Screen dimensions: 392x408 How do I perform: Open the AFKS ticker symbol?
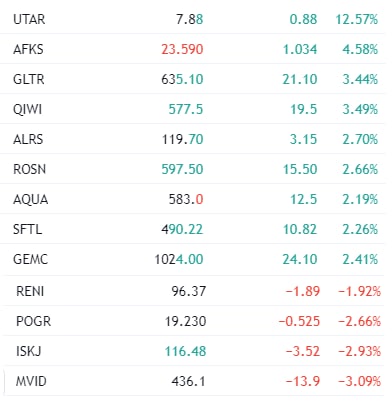(28, 49)
